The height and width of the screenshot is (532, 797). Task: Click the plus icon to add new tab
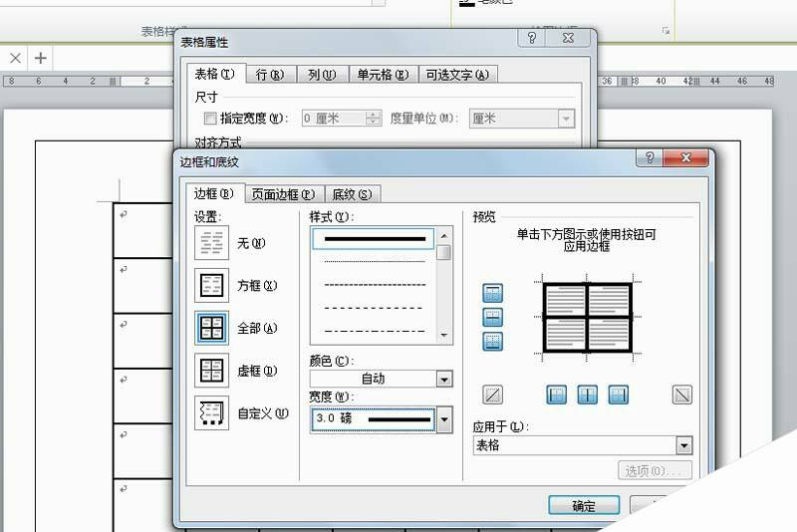40,58
